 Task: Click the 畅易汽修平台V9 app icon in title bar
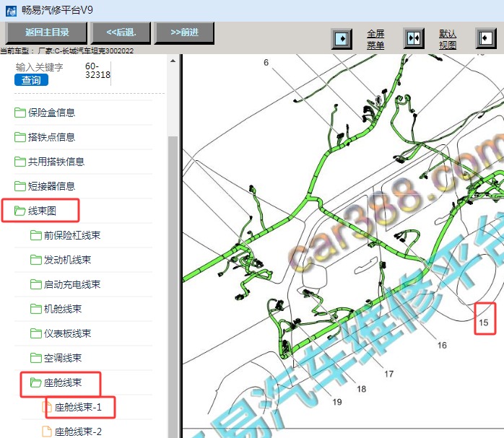click(11, 11)
